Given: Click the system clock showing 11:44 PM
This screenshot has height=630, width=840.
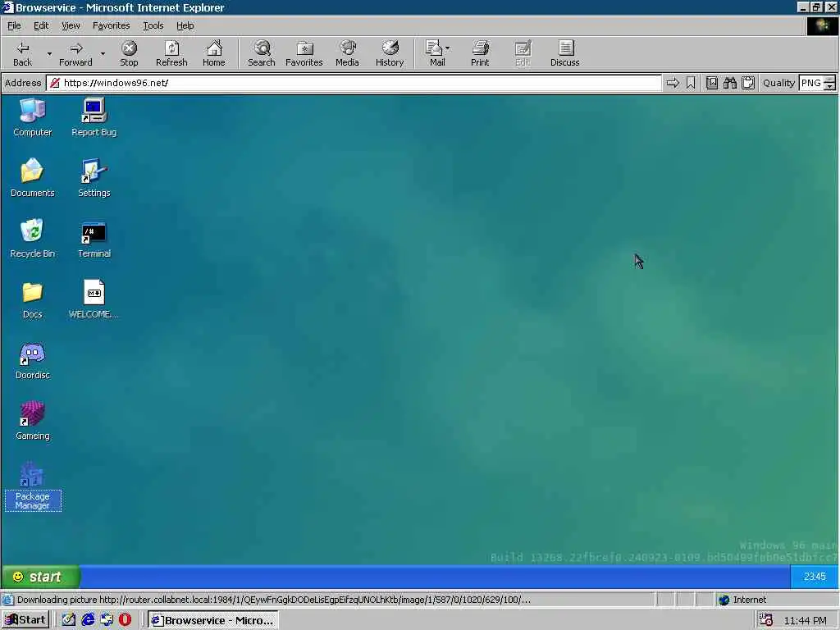Looking at the screenshot, I should pyautogui.click(x=806, y=620).
